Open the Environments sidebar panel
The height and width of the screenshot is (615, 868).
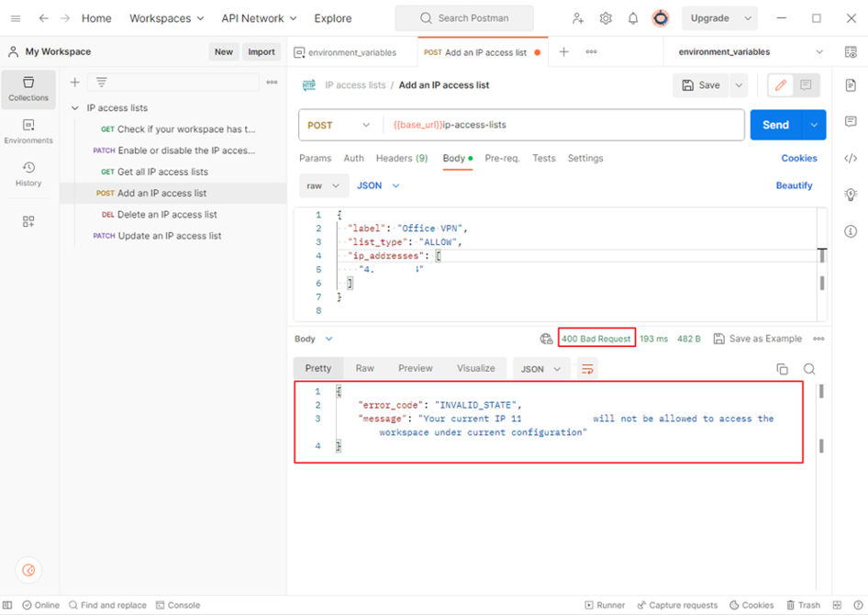[x=28, y=131]
